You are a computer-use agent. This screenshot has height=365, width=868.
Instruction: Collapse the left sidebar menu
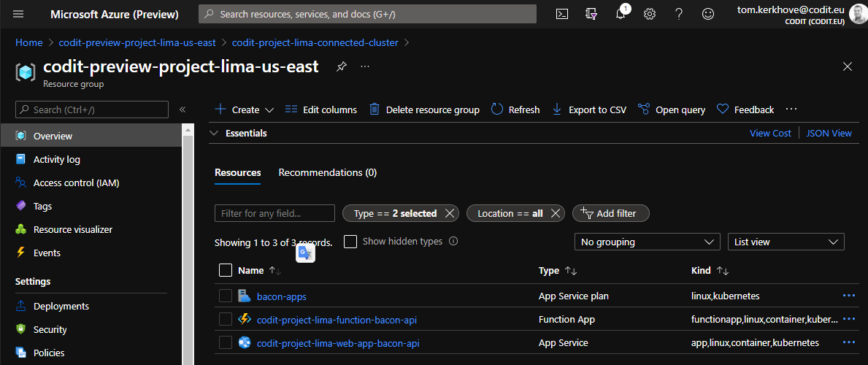click(182, 109)
